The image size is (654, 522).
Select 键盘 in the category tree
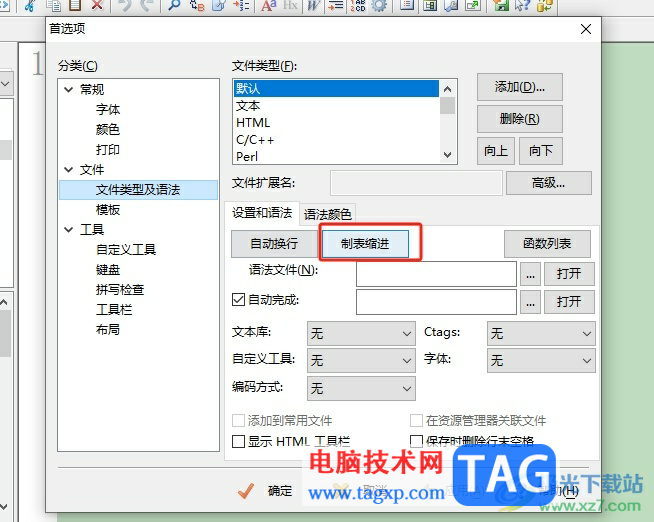108,269
